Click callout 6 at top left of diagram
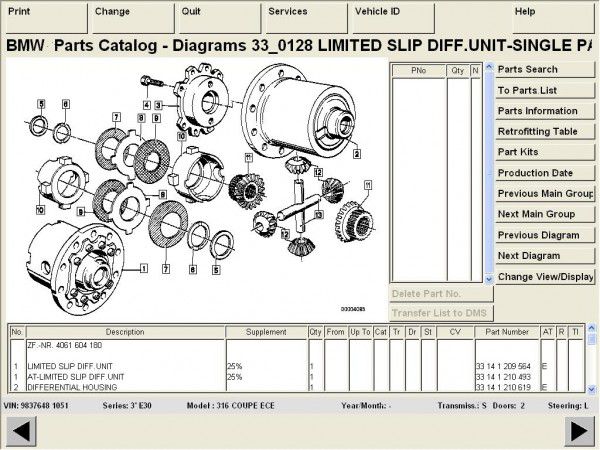 pyautogui.click(x=66, y=104)
